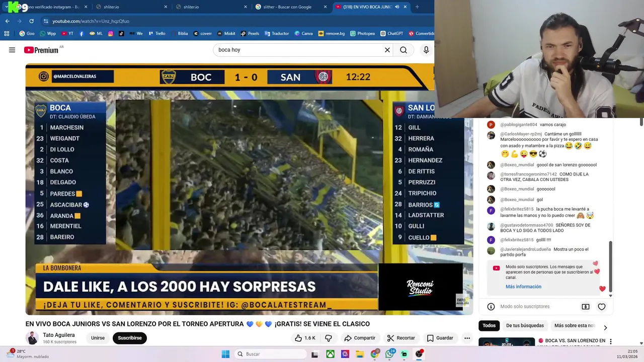
Task: Open WhatsApp from the taskbar
Action: (389, 354)
